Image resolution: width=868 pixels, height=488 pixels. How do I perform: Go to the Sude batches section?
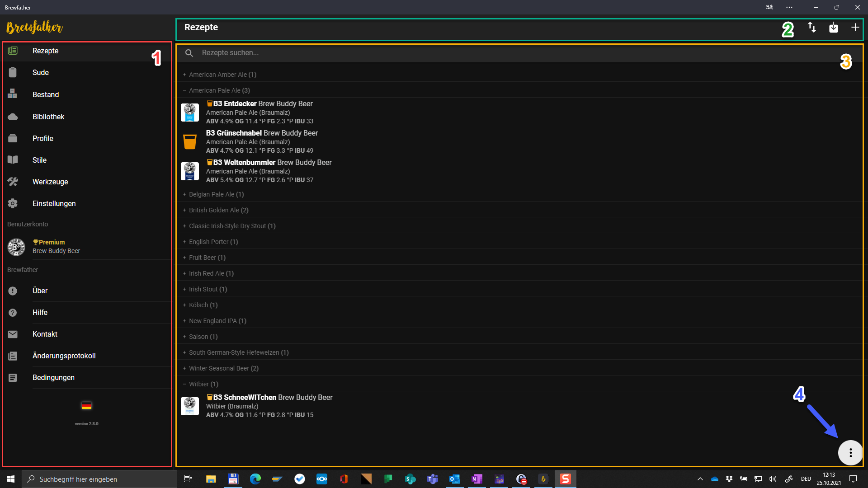[x=41, y=72]
